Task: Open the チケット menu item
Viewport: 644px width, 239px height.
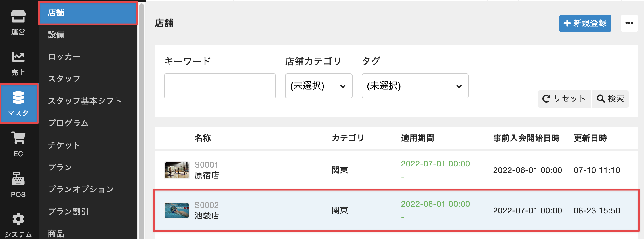Action: point(64,145)
